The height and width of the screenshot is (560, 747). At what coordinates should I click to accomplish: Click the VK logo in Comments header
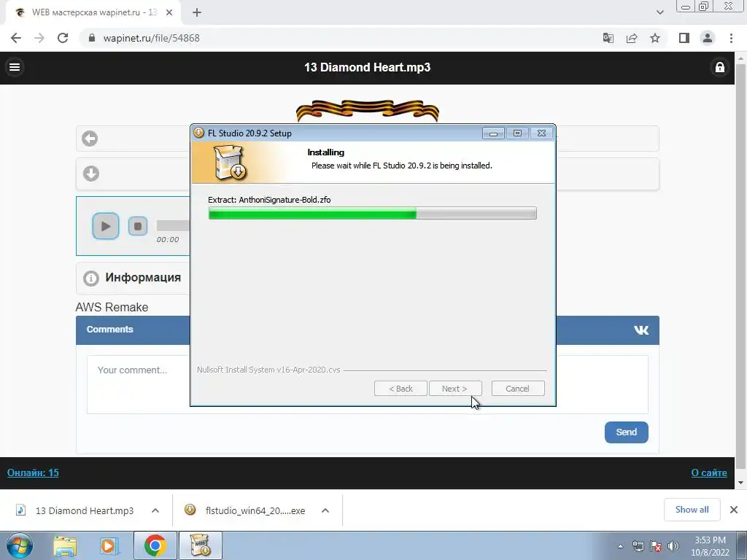point(641,330)
